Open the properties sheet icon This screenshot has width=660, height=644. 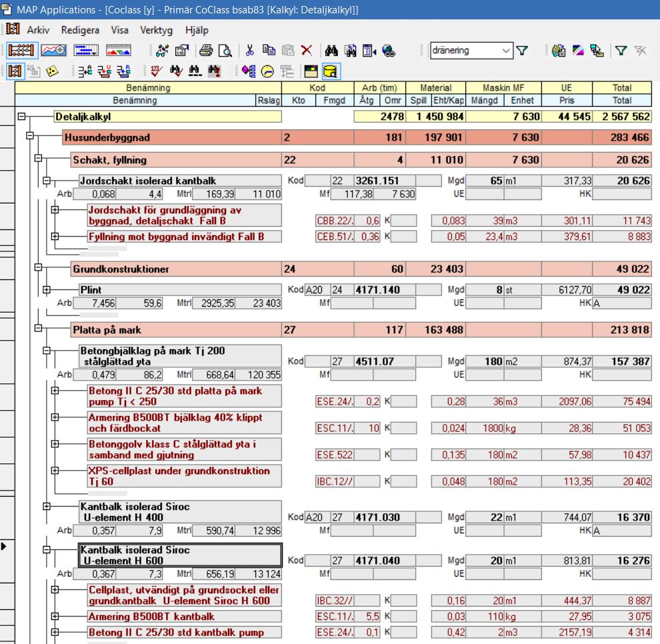(182, 51)
